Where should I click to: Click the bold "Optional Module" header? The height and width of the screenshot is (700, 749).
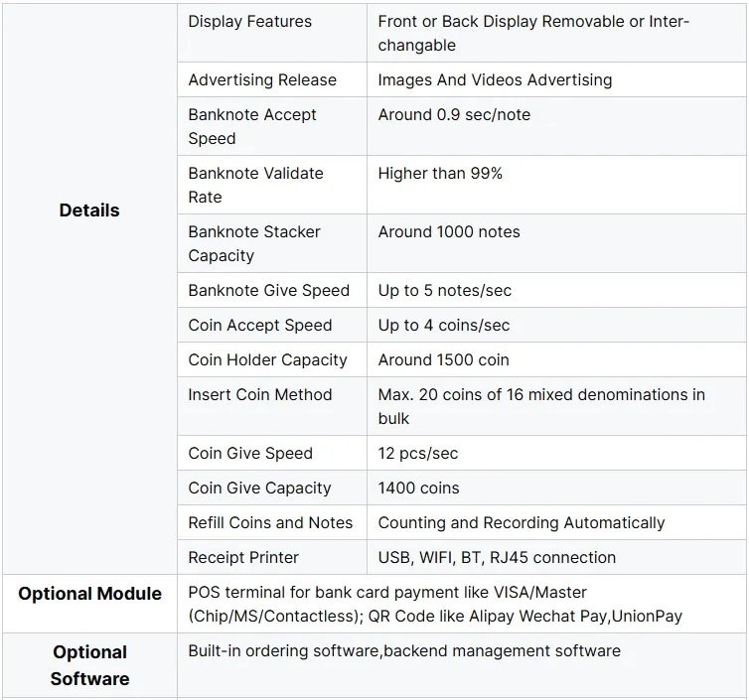pos(89,594)
